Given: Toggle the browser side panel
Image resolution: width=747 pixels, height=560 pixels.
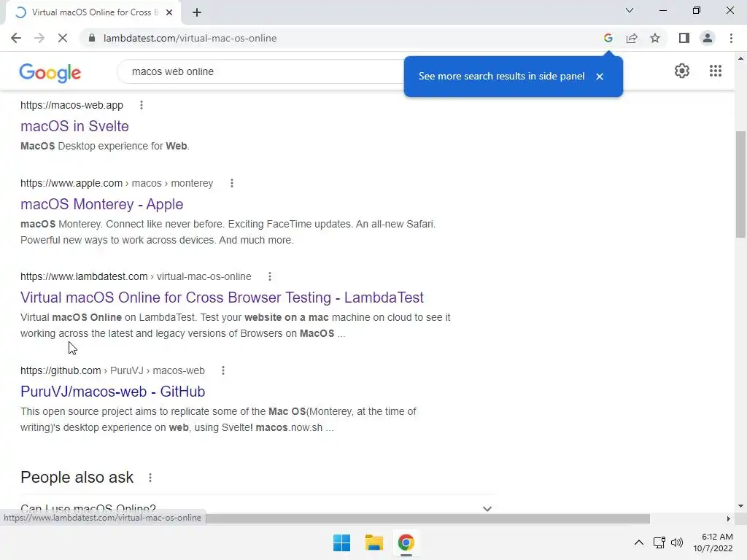Looking at the screenshot, I should point(684,38).
